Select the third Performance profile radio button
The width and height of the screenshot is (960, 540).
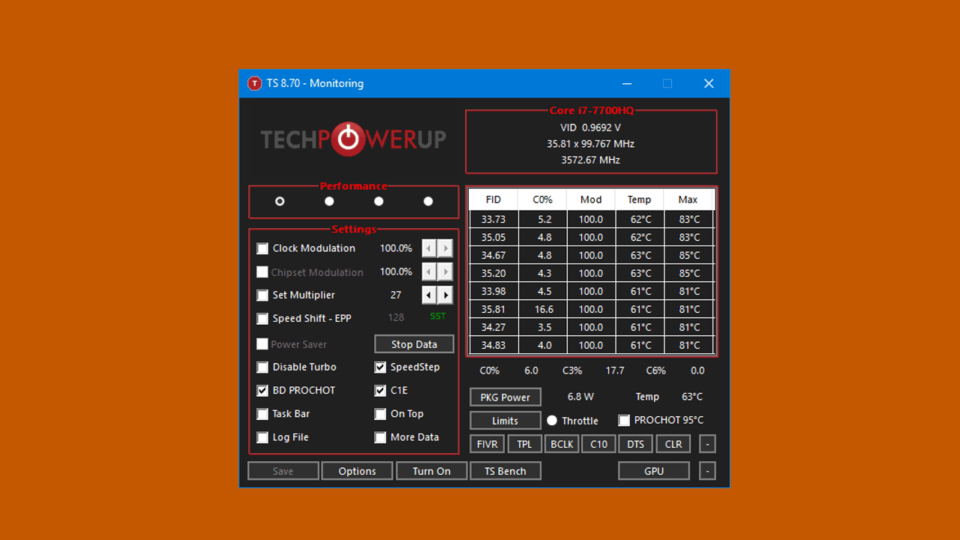tap(379, 201)
